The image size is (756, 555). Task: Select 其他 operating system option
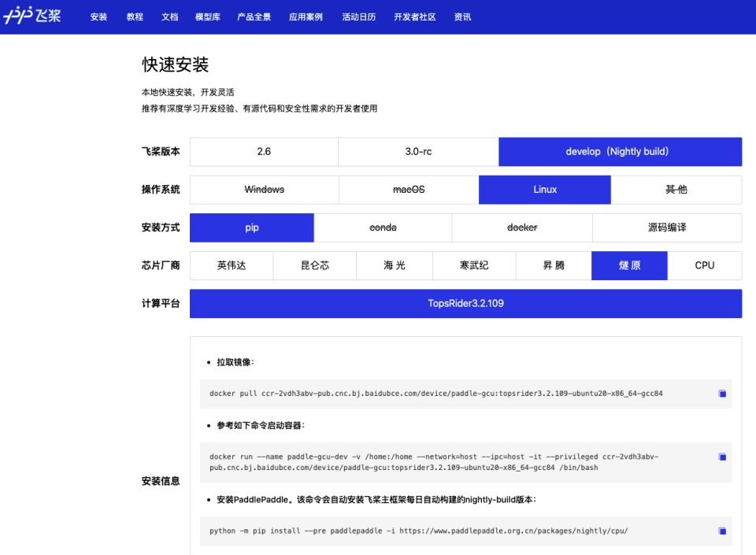(676, 190)
